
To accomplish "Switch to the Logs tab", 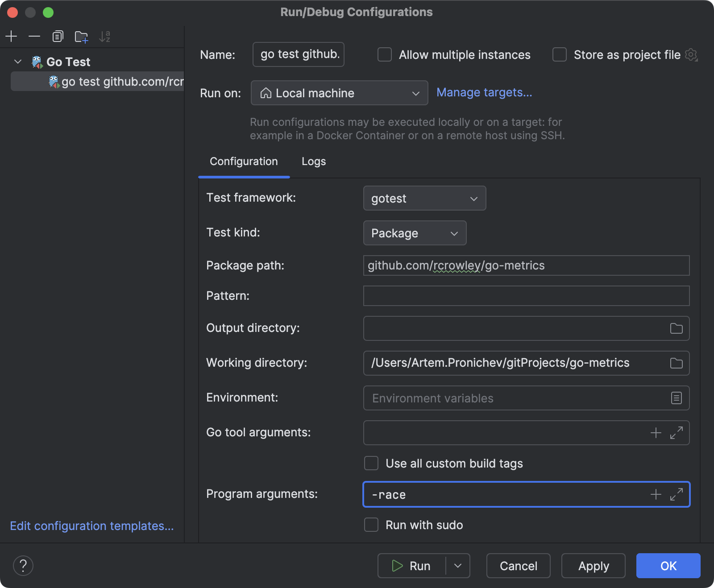I will pos(314,161).
